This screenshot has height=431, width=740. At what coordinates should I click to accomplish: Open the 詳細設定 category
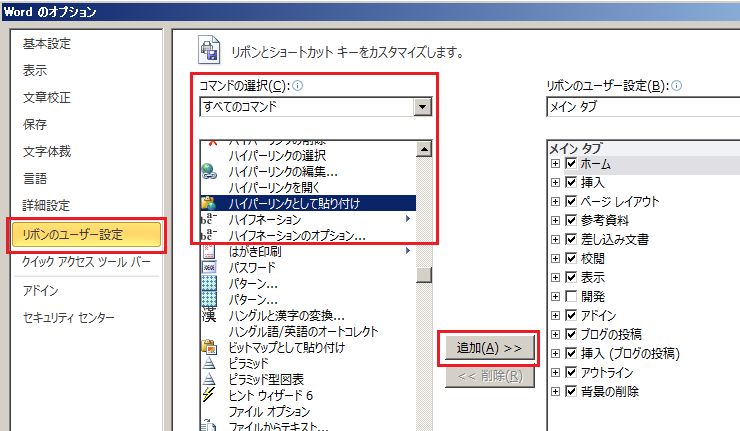(x=46, y=205)
